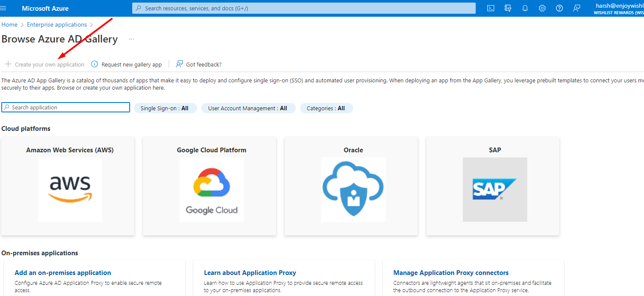Click the Google Cloud logo

tap(212, 190)
